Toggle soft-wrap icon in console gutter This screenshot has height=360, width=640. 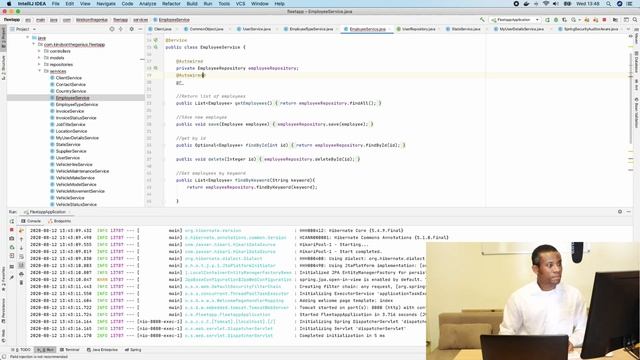(22, 257)
